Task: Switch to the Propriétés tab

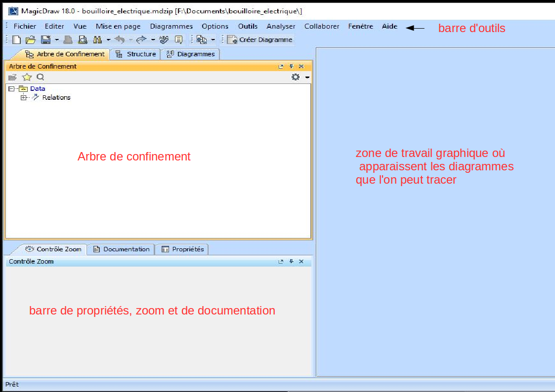Action: point(182,249)
